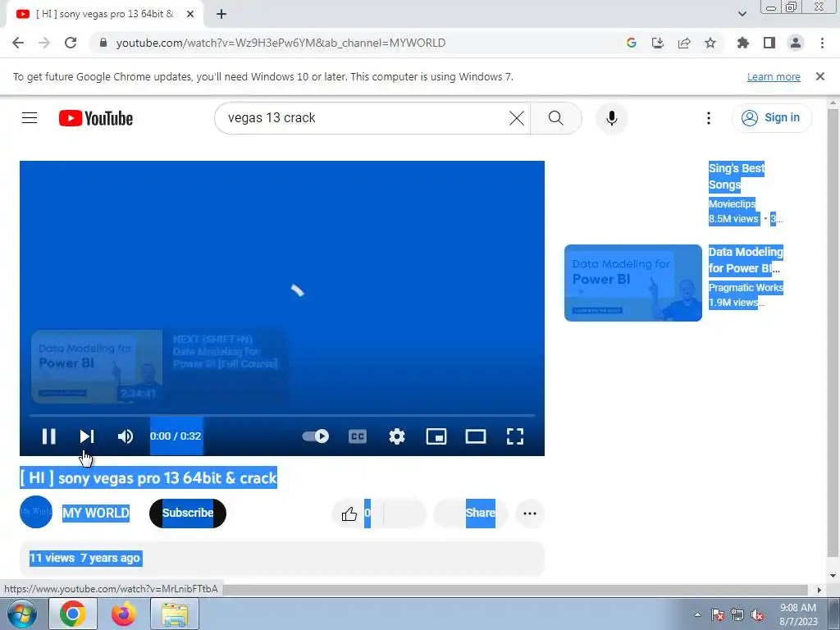Bookmark this tab star icon

point(710,43)
